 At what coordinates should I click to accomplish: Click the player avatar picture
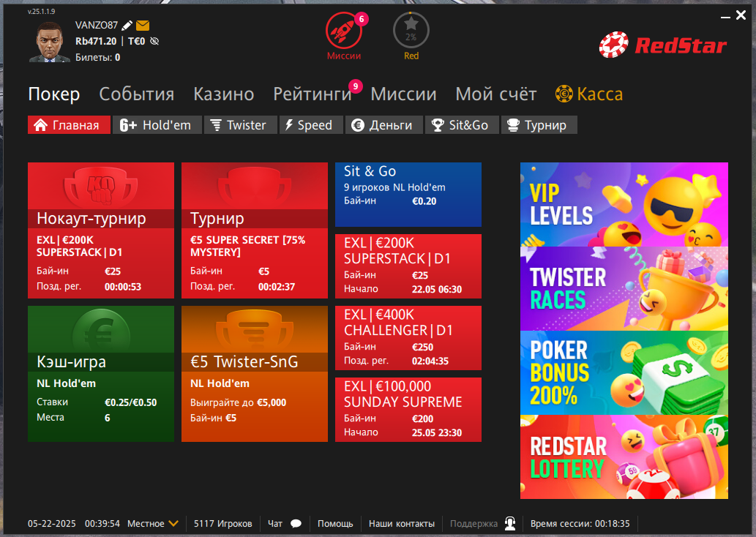click(x=50, y=42)
